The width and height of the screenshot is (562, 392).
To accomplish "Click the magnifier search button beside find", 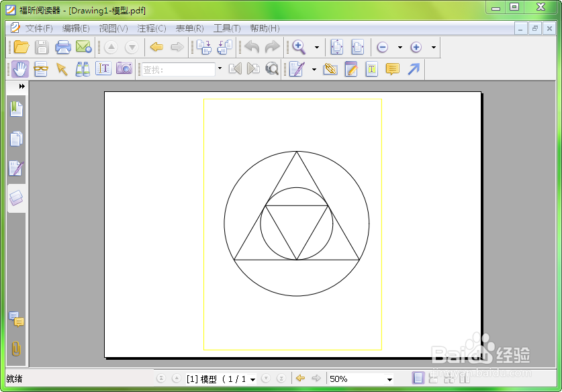I will coord(272,68).
